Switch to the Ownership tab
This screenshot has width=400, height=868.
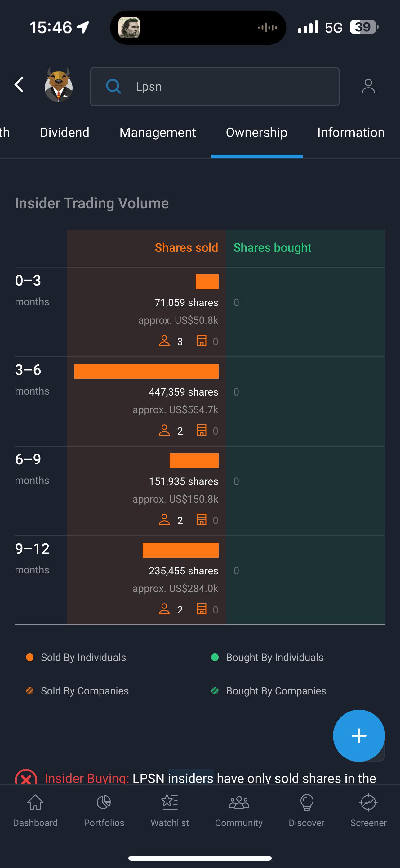pos(256,133)
